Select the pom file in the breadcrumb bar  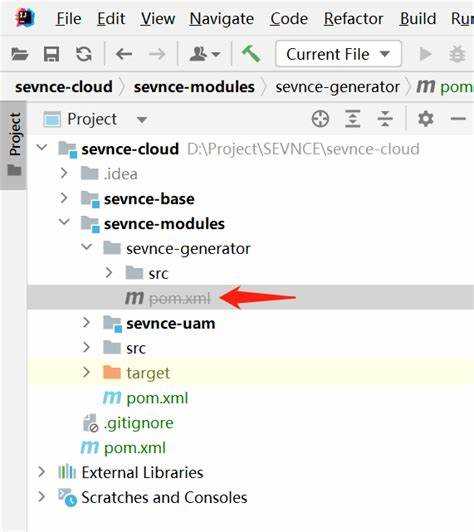(x=445, y=87)
